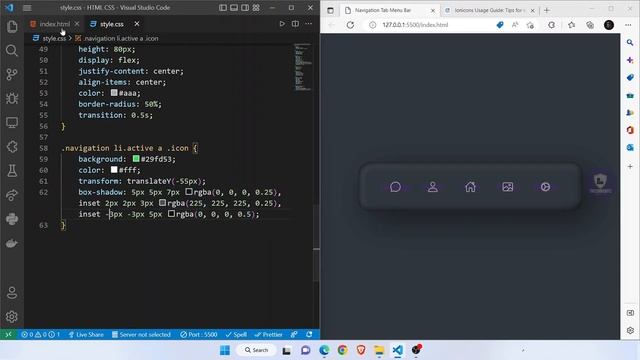Open the Accounts menu in VS Code
The image size is (640, 360).
tap(12, 293)
